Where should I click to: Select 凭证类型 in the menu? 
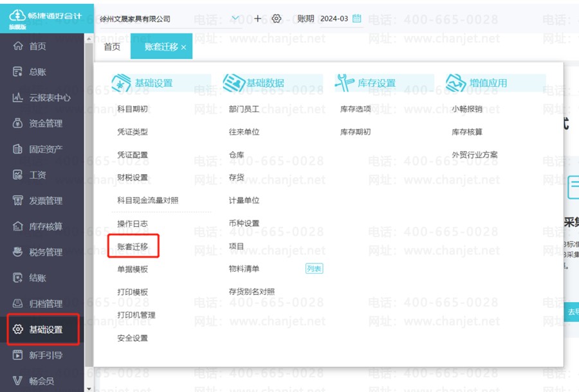click(133, 132)
